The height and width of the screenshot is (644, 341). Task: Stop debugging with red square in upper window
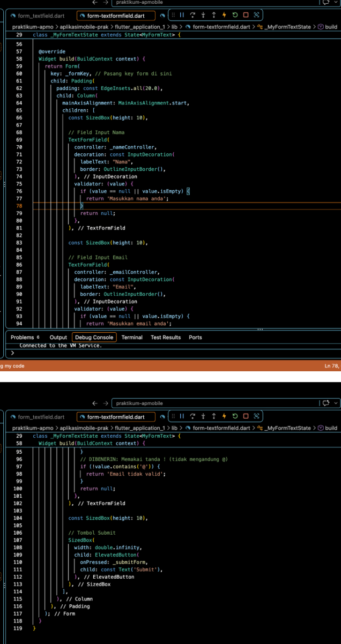[x=246, y=15]
